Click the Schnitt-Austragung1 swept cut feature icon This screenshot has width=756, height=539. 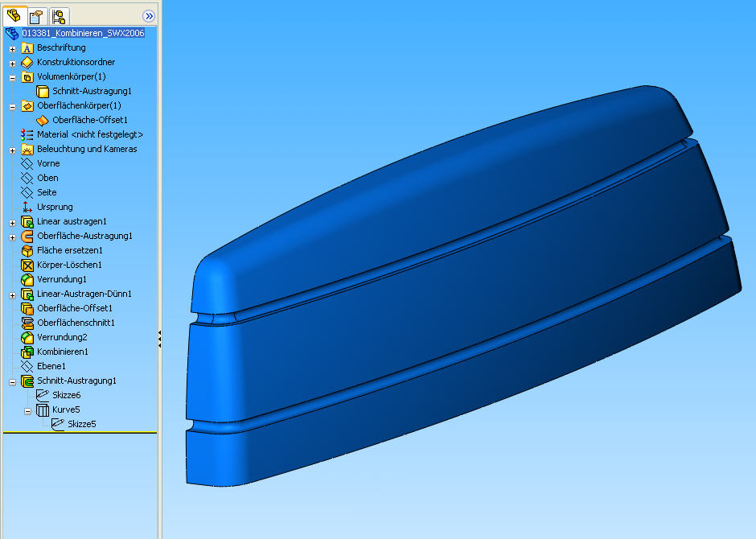click(27, 381)
